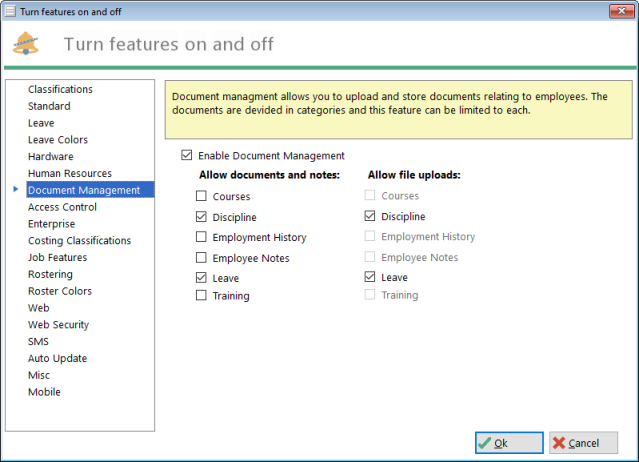Uncheck Enable Document Management
Screen dimensions: 639x462
(187, 155)
